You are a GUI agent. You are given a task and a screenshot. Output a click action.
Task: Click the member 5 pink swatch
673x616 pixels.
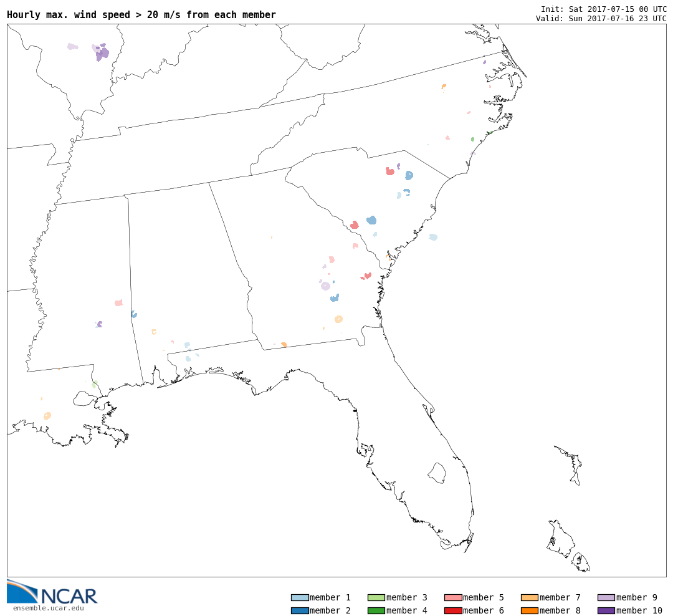(453, 597)
